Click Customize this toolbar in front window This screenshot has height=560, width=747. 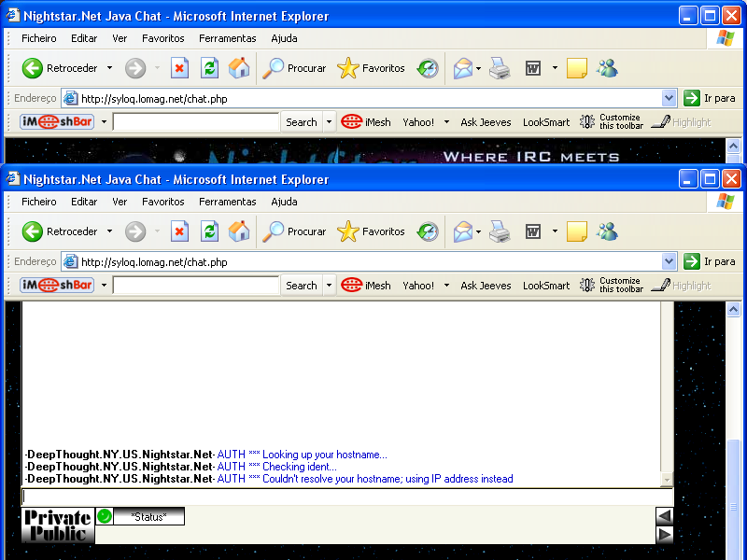pyautogui.click(x=612, y=285)
